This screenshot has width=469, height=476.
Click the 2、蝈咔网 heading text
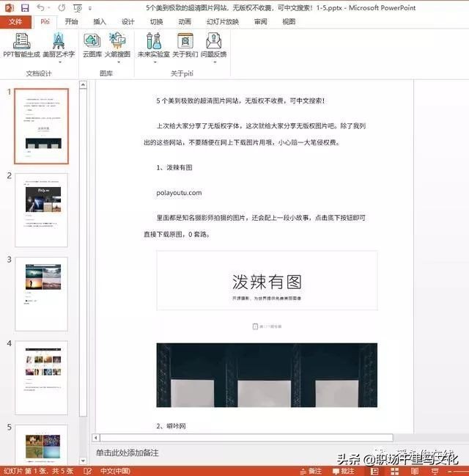[171, 426]
